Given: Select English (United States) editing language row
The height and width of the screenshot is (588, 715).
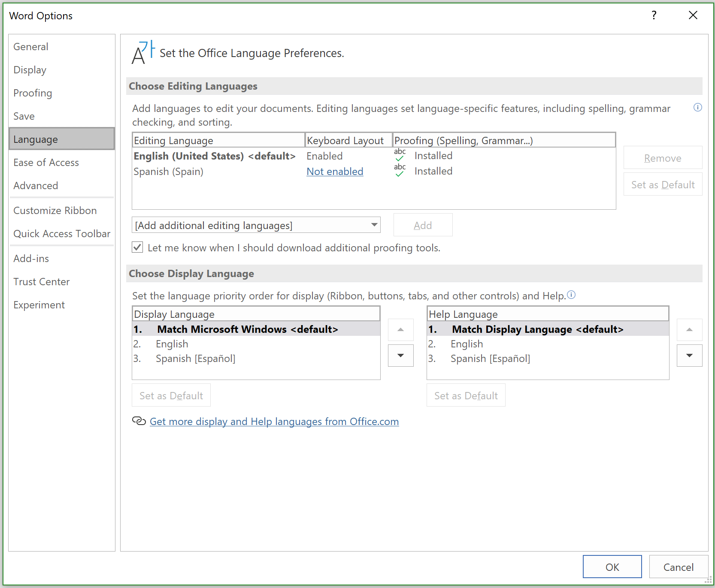Looking at the screenshot, I should tap(215, 156).
